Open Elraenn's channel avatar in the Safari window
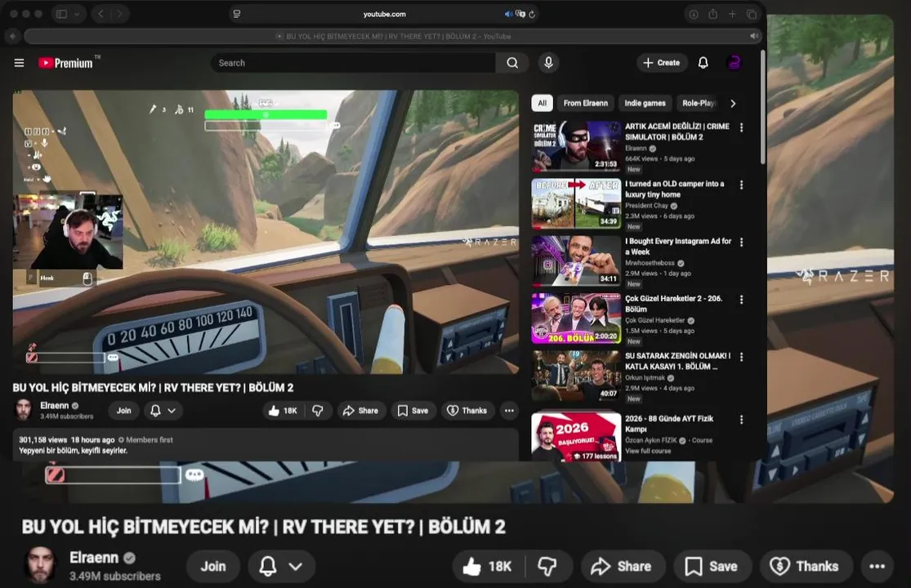Screen dimensions: 911x588 coord(23,410)
